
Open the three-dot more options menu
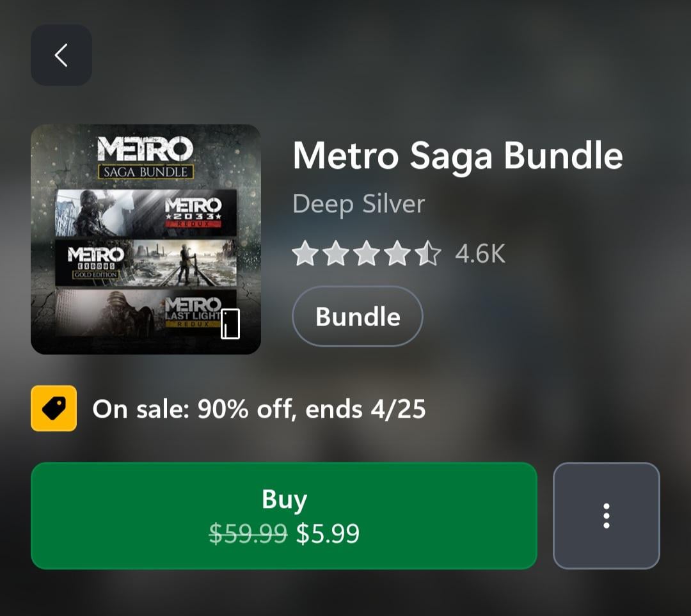point(606,516)
